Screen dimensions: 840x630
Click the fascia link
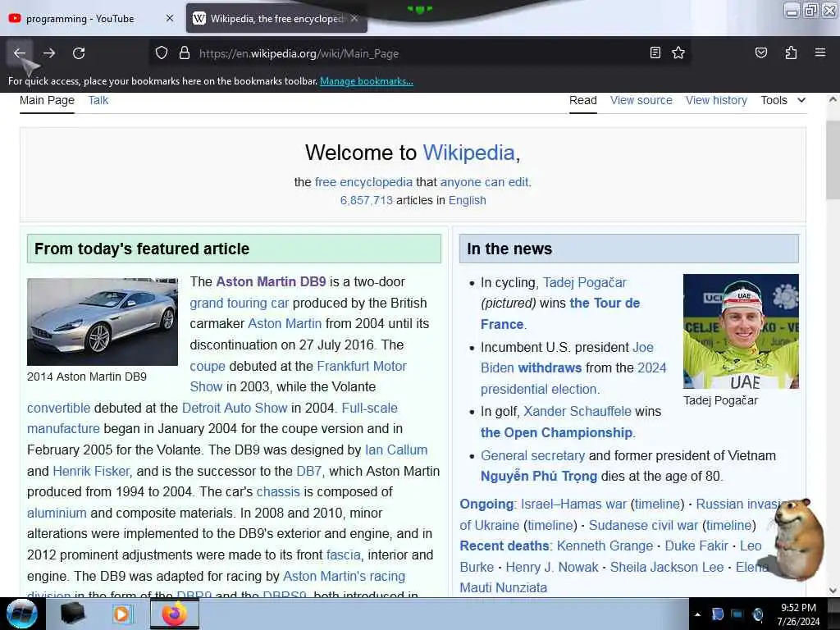[x=344, y=555]
